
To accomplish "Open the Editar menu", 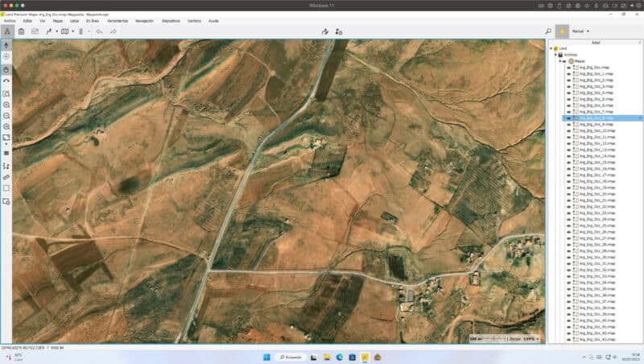I will [x=27, y=21].
